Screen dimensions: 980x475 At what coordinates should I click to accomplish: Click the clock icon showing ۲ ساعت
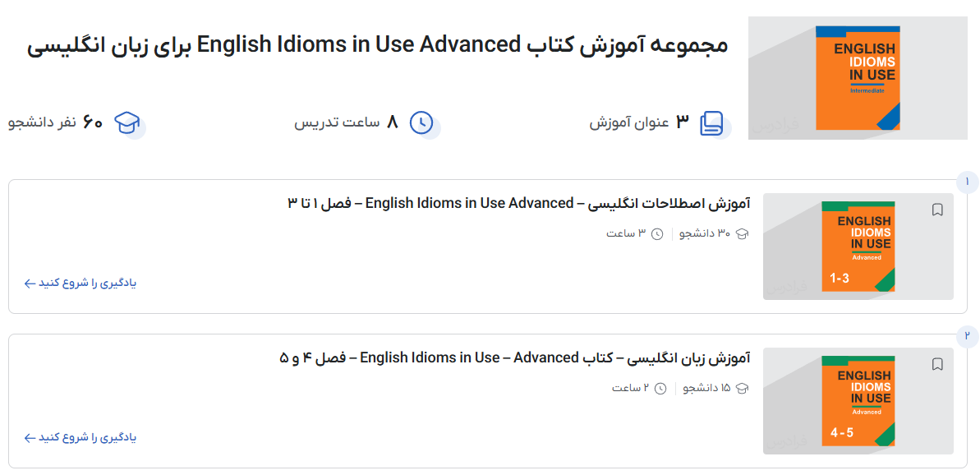(661, 388)
